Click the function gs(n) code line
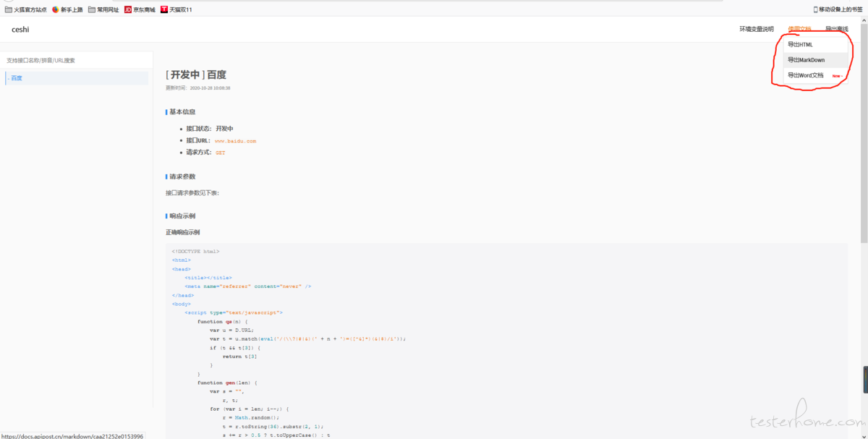The height and width of the screenshot is (439, 868). (x=223, y=321)
